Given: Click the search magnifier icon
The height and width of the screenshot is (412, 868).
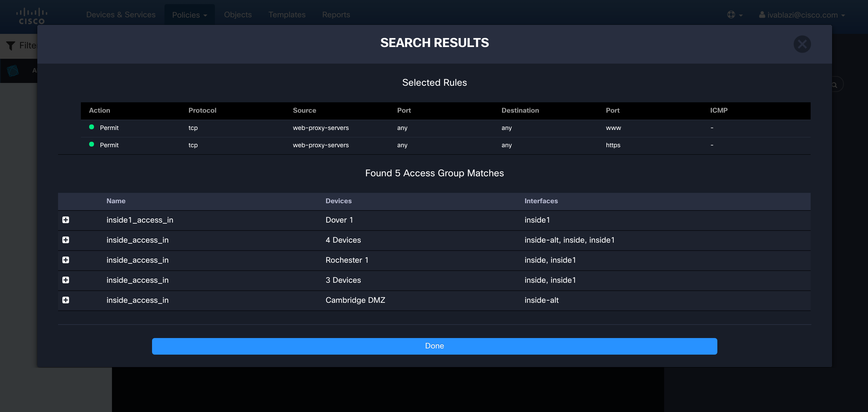Looking at the screenshot, I should coord(834,85).
